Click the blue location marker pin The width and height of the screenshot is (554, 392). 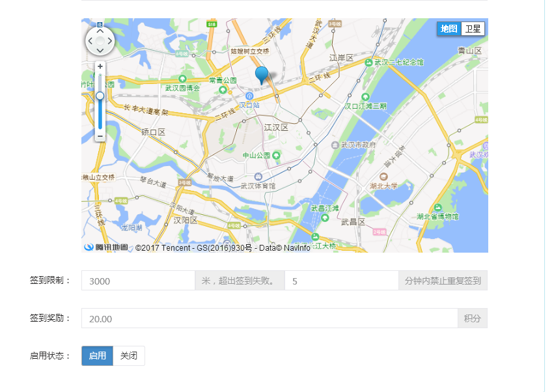(x=262, y=76)
